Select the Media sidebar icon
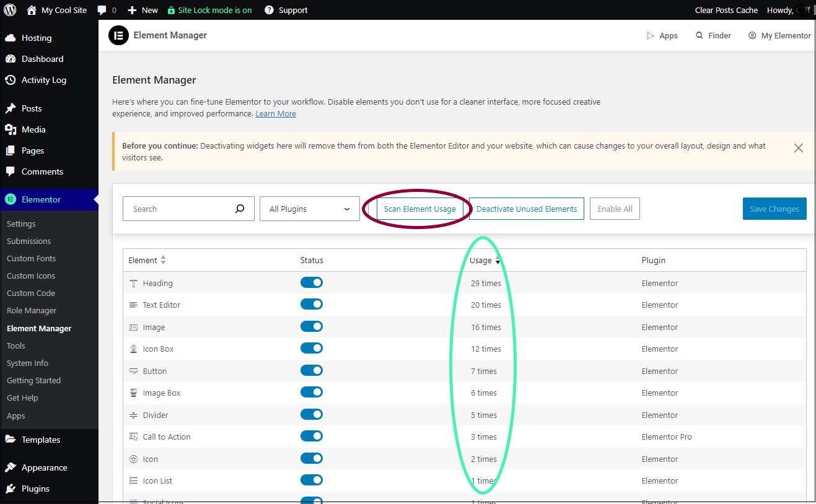This screenshot has width=816, height=504. [x=11, y=129]
